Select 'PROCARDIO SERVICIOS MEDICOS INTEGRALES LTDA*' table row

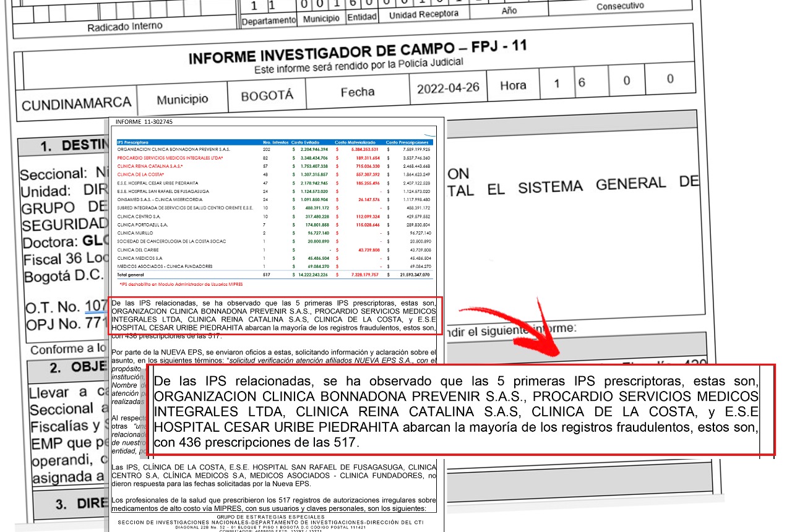pyautogui.click(x=273, y=158)
